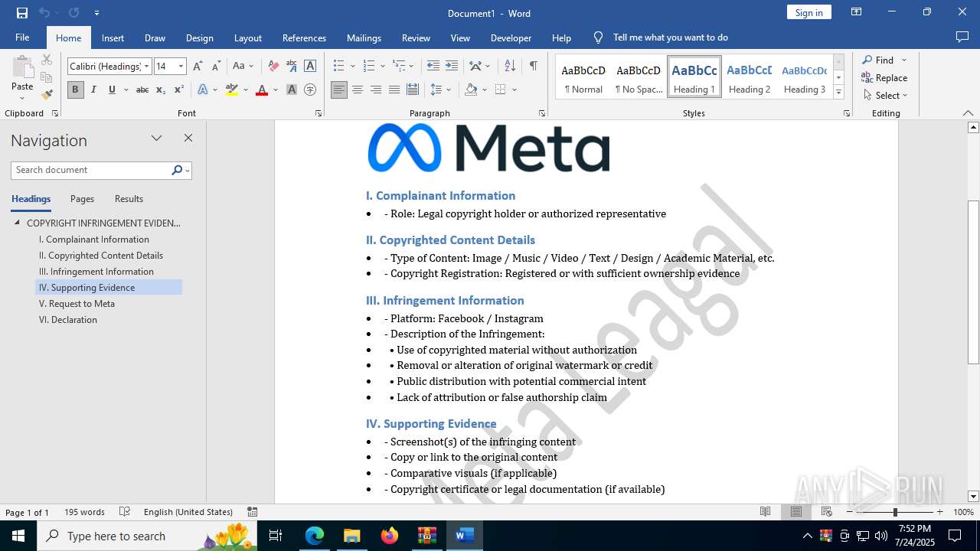Click the text highlight color button
Image resolution: width=980 pixels, height=551 pixels.
[232, 90]
